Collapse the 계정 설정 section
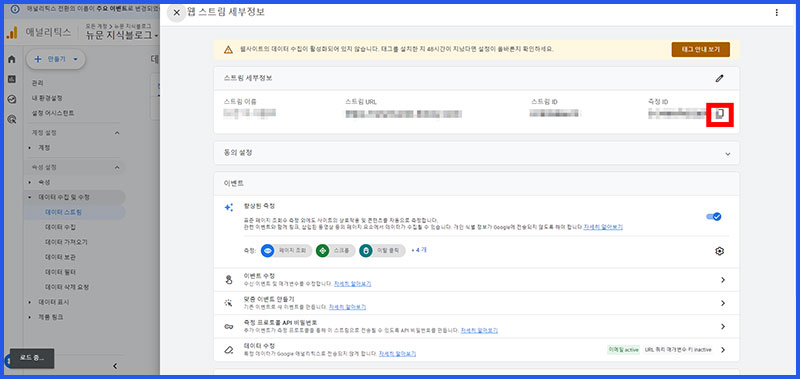The width and height of the screenshot is (800, 379). tap(116, 133)
